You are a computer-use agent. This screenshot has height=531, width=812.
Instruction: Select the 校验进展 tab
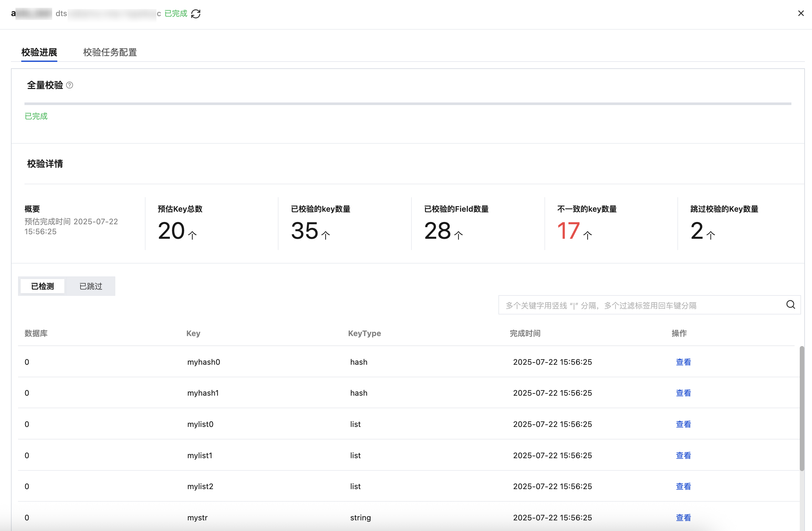point(39,52)
